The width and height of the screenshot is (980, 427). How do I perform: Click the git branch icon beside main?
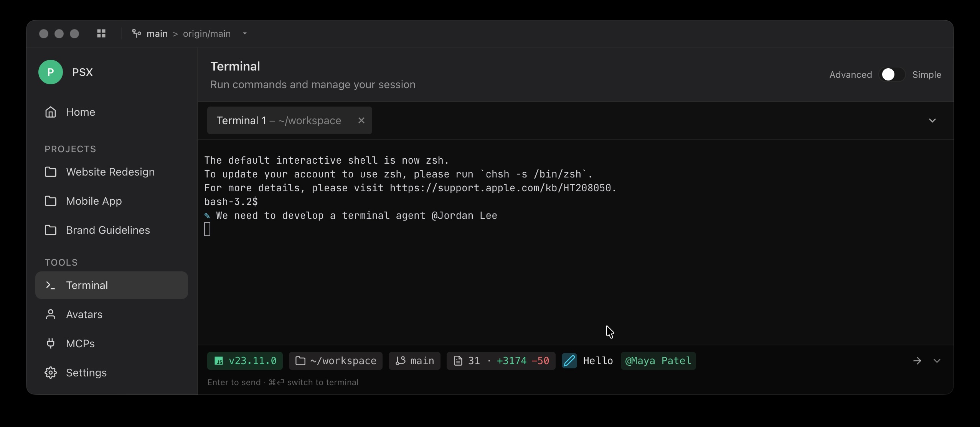pyautogui.click(x=137, y=34)
